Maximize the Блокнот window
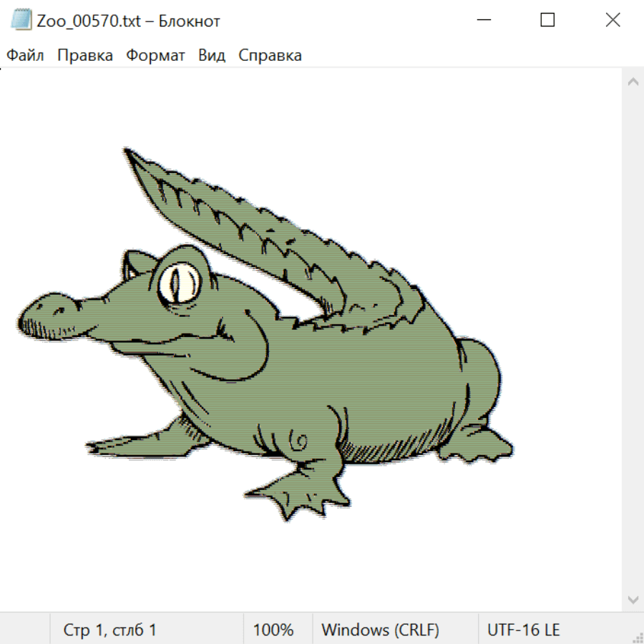644x644 pixels. coord(547,21)
